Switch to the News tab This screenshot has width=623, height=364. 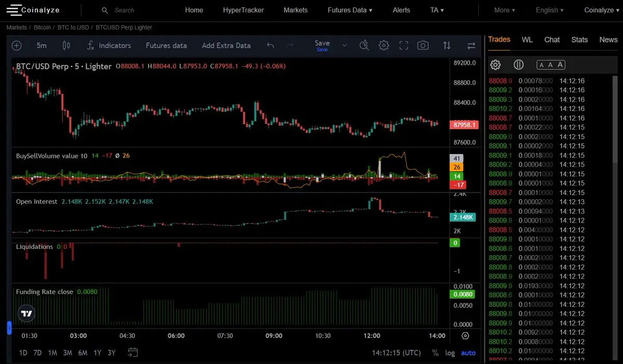pyautogui.click(x=608, y=39)
